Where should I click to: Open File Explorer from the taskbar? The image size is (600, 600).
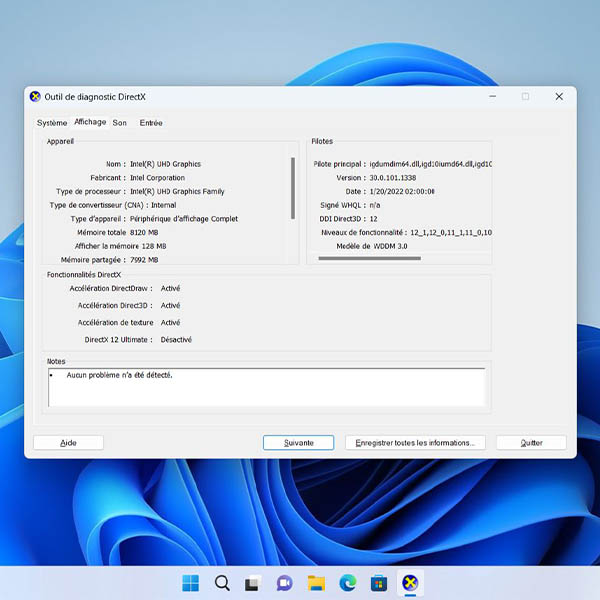click(x=316, y=583)
